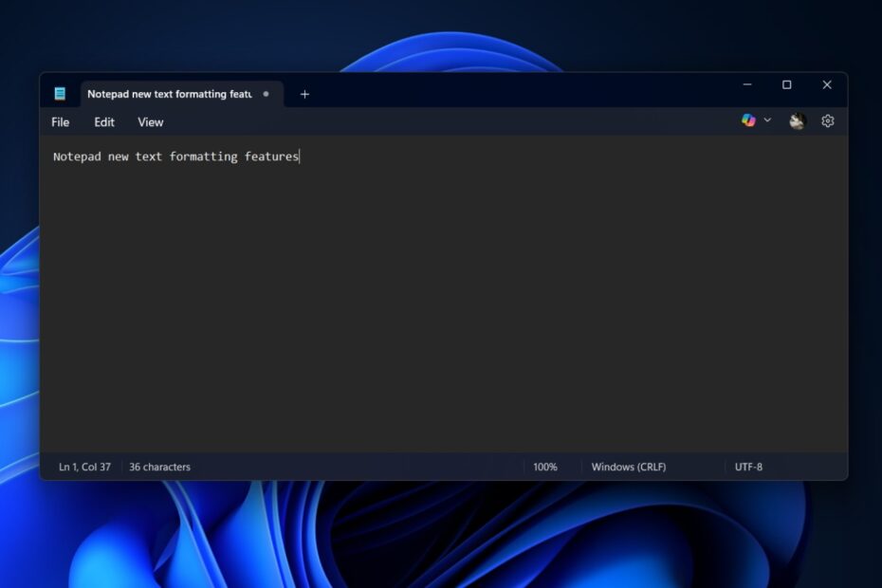
Task: Click the UTF-8 encoding indicator
Action: 748,467
